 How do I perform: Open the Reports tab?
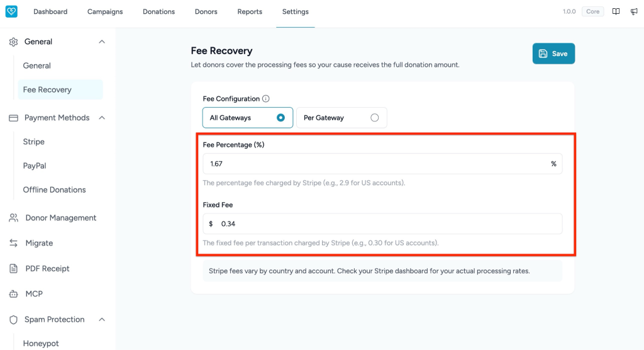pos(250,11)
